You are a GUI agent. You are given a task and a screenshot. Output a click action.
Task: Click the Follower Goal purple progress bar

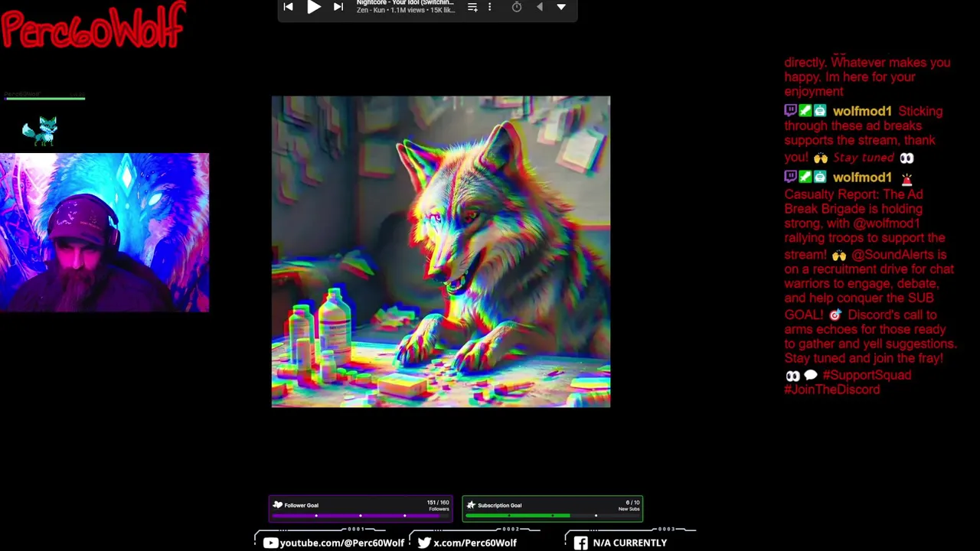coord(360,516)
